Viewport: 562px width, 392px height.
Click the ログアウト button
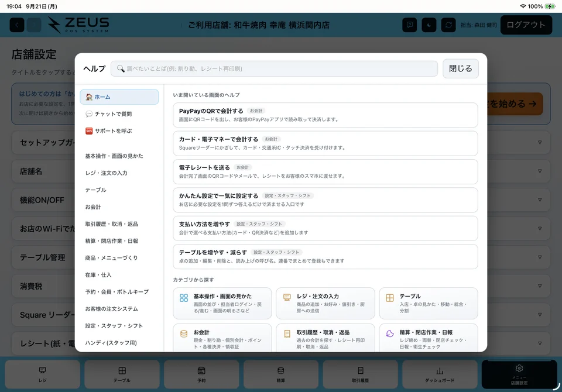click(526, 25)
